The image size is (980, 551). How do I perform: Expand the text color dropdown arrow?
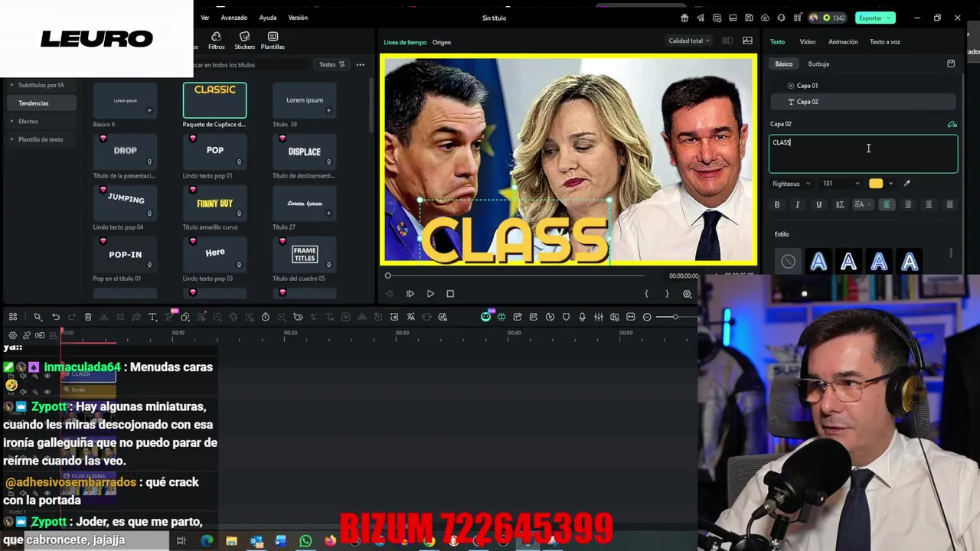click(x=890, y=184)
